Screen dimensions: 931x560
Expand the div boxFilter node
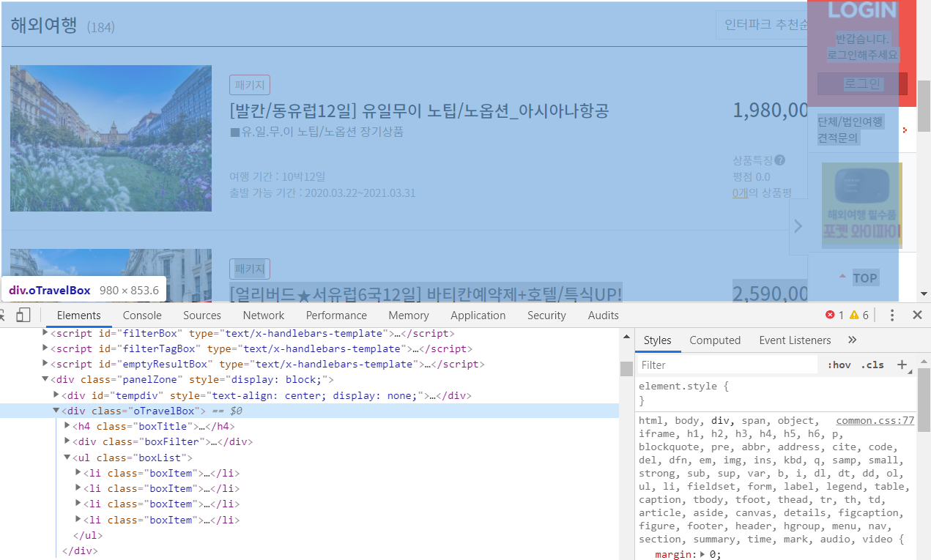pos(67,441)
